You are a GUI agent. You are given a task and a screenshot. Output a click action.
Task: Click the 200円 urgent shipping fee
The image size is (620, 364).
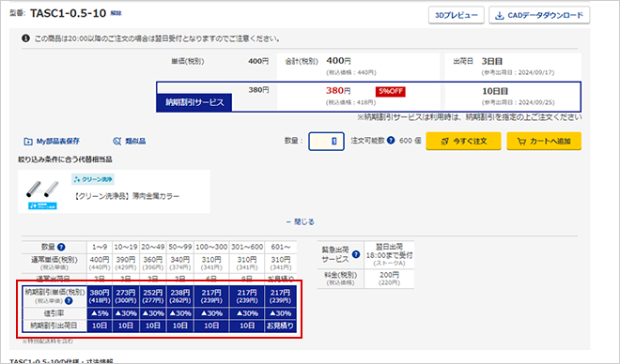(x=389, y=275)
